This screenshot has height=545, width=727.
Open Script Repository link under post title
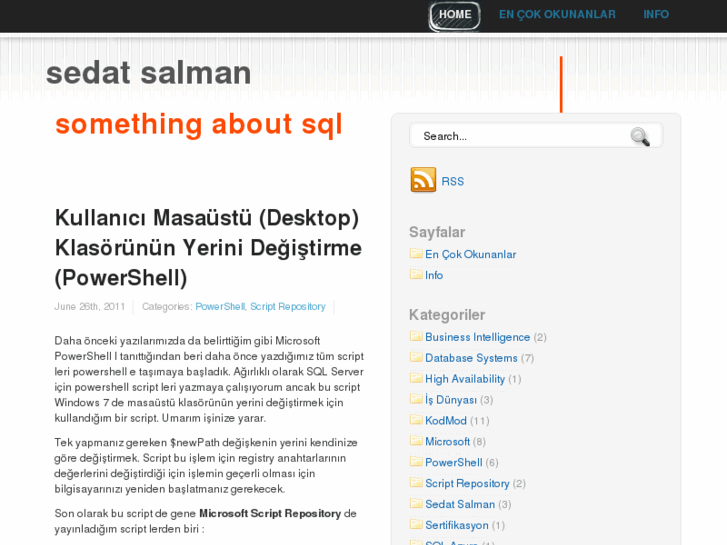(288, 307)
